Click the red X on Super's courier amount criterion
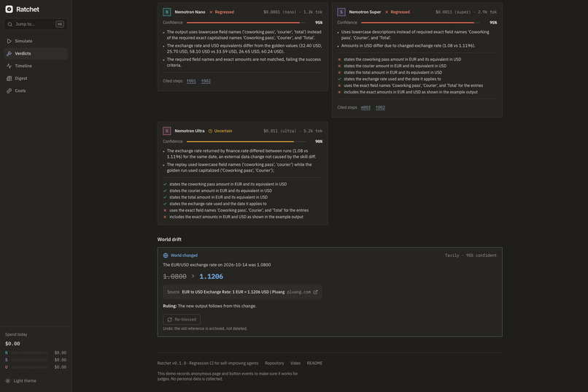The height and width of the screenshot is (392, 588). pyautogui.click(x=339, y=66)
